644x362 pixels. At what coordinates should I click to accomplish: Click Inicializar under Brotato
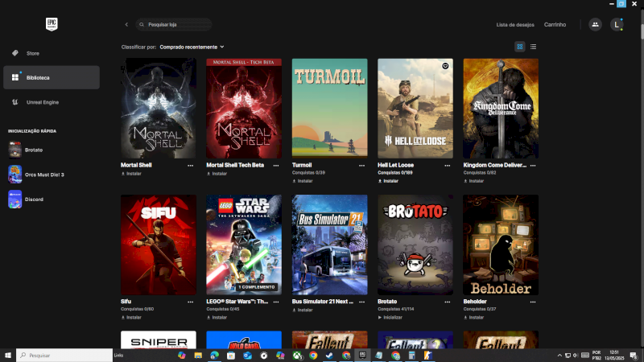(x=392, y=317)
